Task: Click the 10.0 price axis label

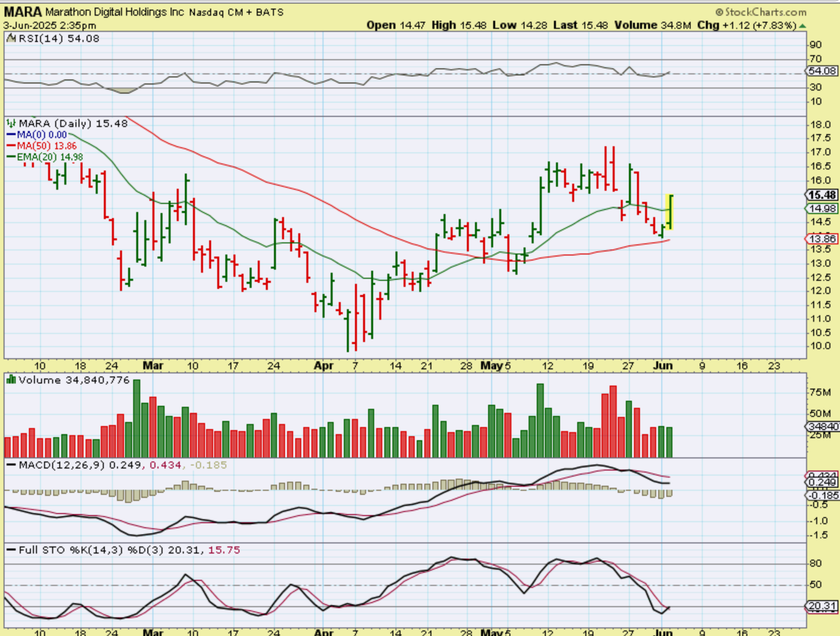Action: click(x=820, y=346)
